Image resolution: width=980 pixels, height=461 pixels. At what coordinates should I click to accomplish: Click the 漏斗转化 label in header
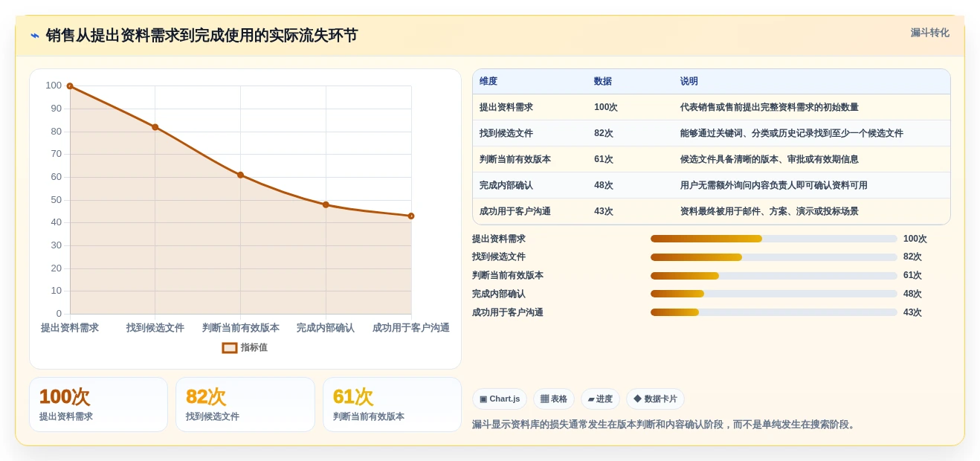click(x=930, y=33)
